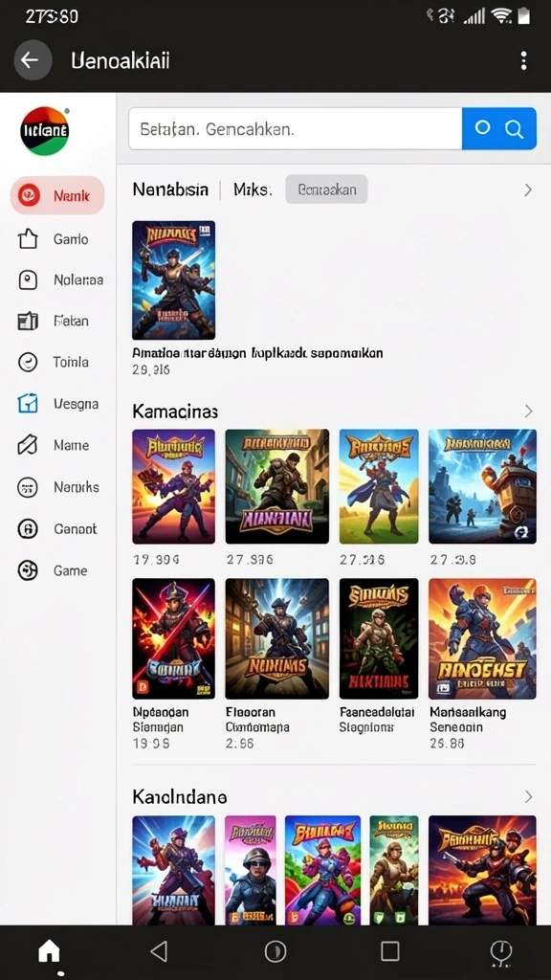
Task: Open the first game cover under Kaiolndane
Action: [x=174, y=870]
